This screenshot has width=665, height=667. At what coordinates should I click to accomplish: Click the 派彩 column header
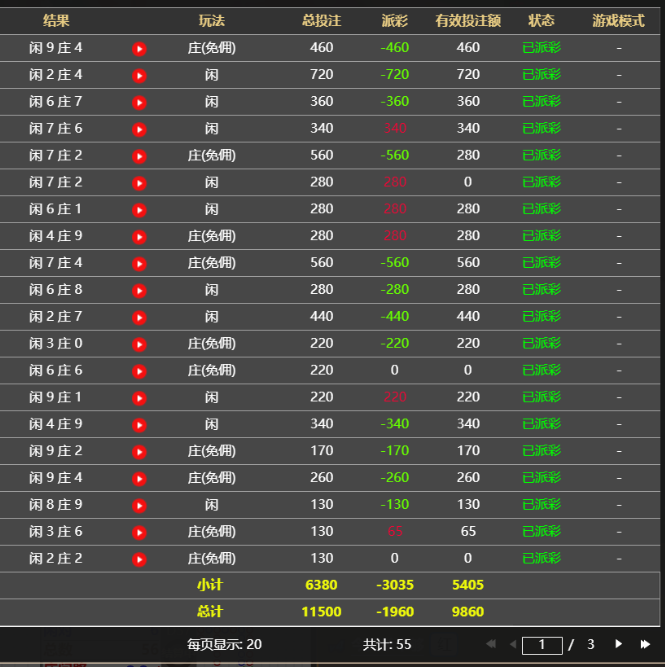pos(395,21)
